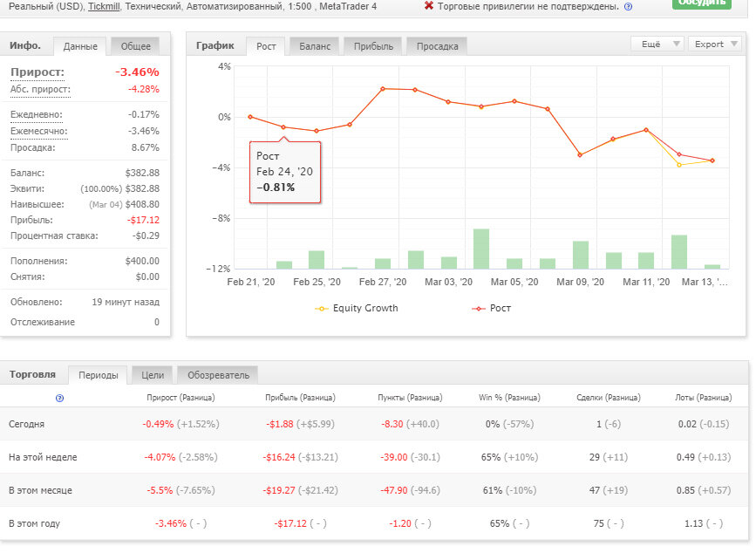Open the Ещё dropdown

tap(657, 44)
